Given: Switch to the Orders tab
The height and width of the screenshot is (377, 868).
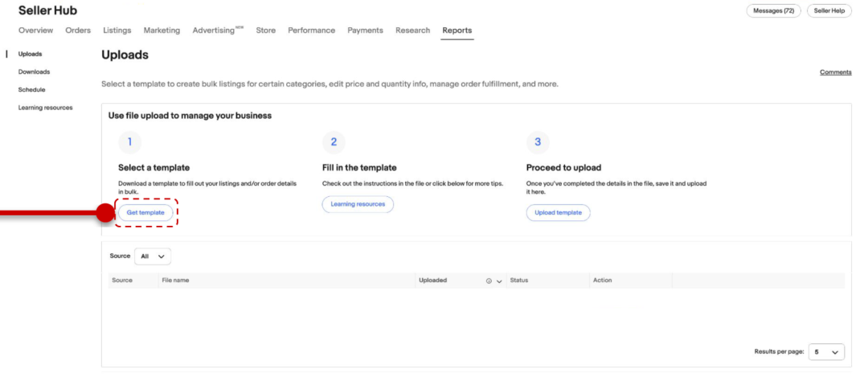Looking at the screenshot, I should 78,31.
